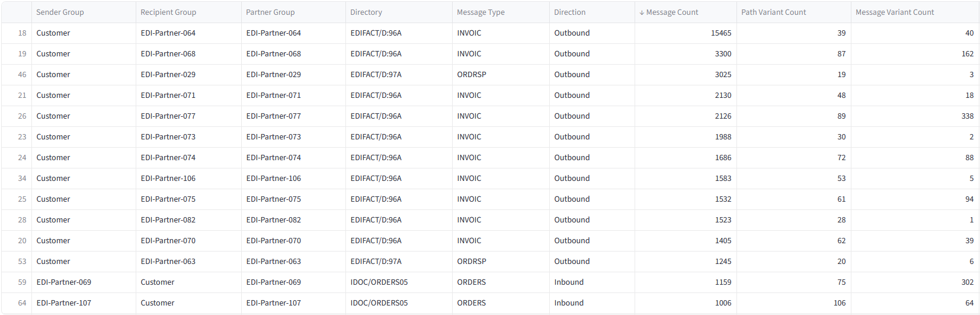Sort by Sender Group column header
The width and height of the screenshot is (980, 315).
click(x=60, y=12)
